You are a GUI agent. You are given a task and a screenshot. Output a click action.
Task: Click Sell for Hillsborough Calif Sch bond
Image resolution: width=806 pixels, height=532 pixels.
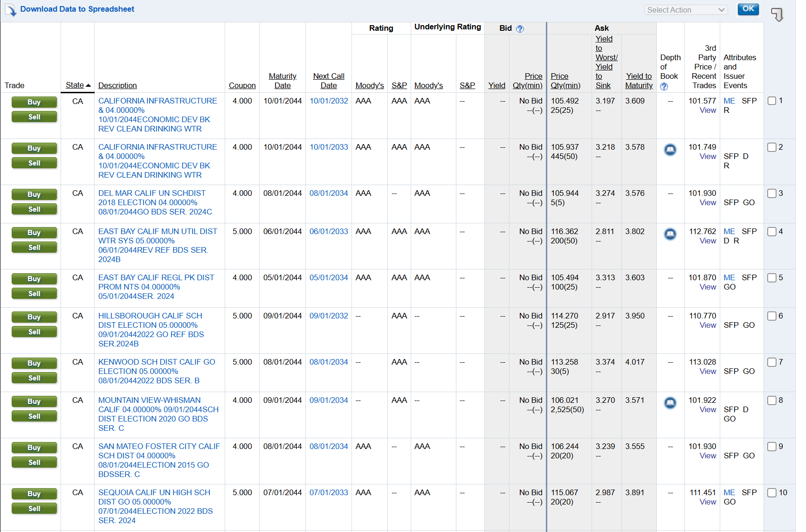tap(34, 332)
